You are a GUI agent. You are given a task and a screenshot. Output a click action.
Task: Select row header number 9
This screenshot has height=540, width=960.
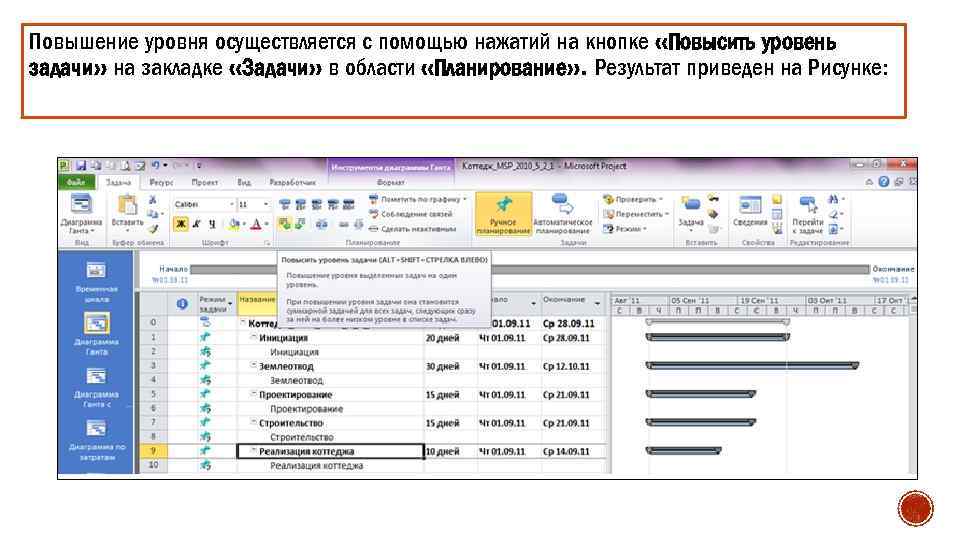[153, 451]
